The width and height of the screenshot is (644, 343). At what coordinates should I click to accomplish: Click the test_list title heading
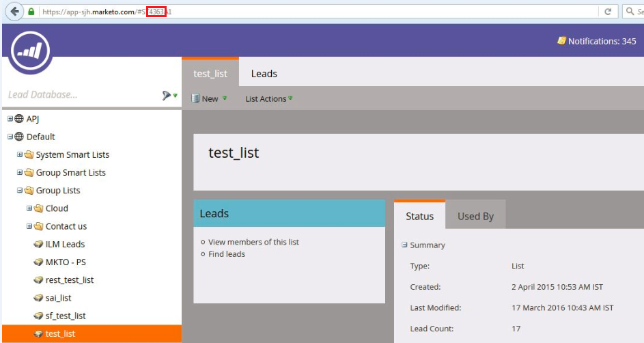click(234, 153)
